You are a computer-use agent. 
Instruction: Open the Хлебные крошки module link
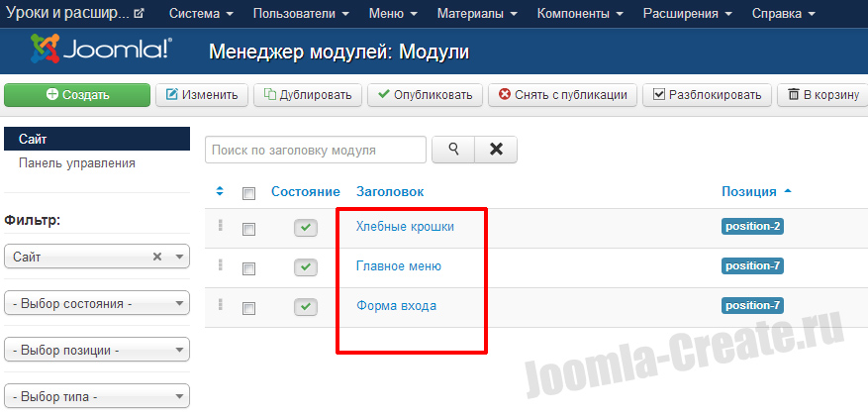(405, 227)
